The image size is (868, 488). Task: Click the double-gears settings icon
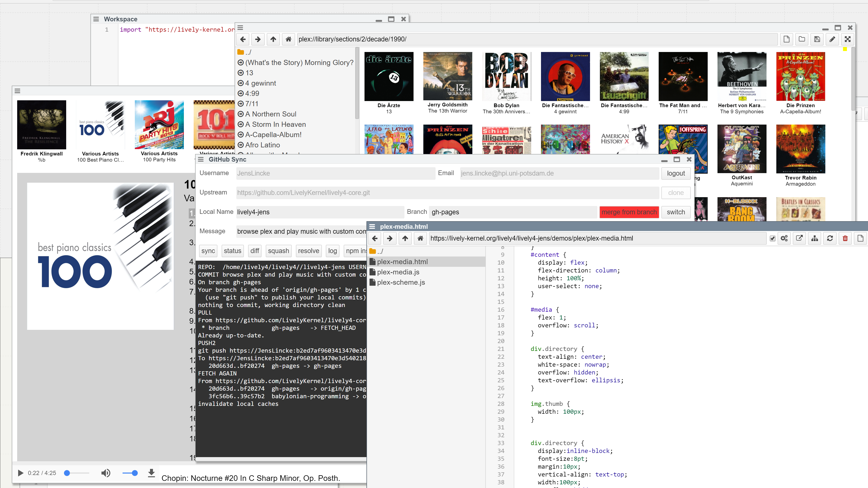click(x=784, y=238)
